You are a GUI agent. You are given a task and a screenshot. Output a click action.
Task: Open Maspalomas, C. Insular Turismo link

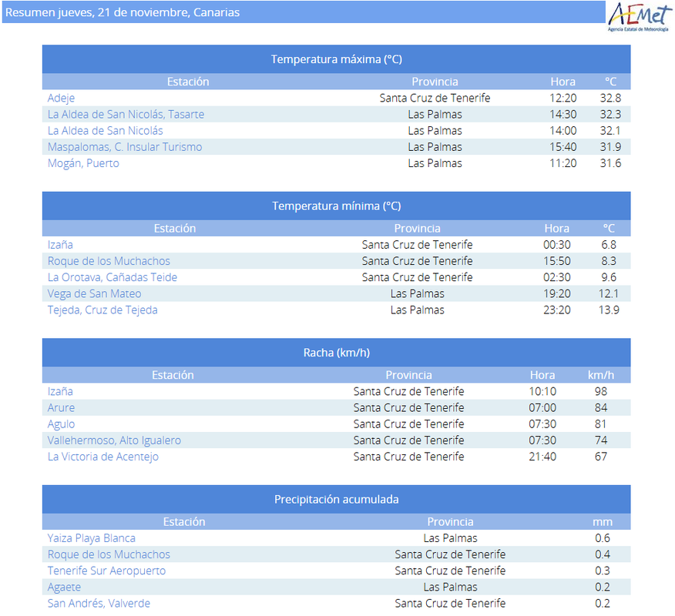click(x=125, y=147)
